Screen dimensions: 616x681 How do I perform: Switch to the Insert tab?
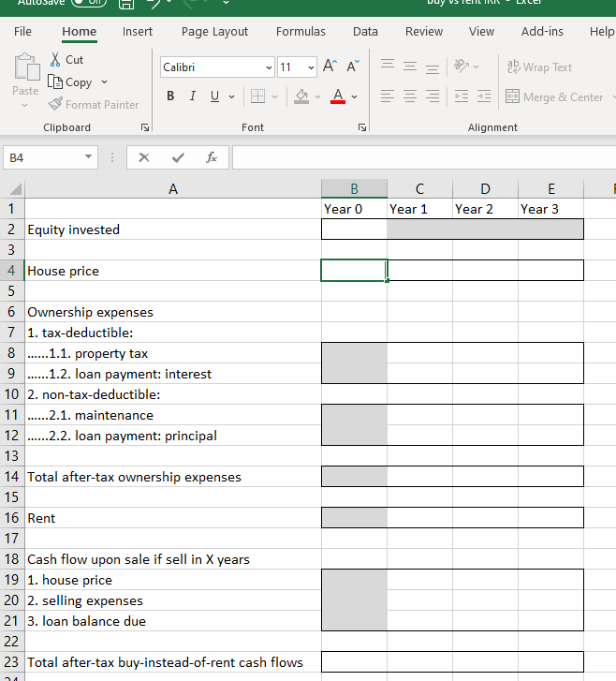click(x=138, y=31)
